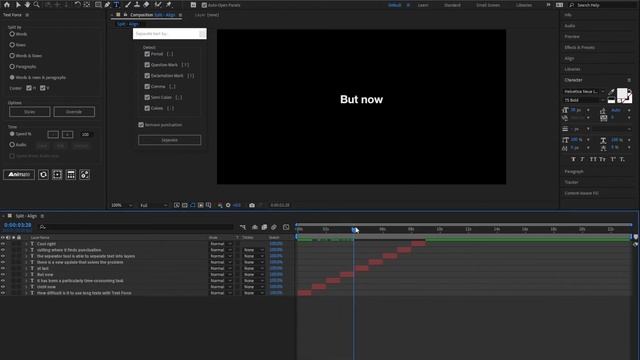Screen dimensions: 640x360
Task: Switch to the Libraries workspace
Action: click(x=524, y=5)
